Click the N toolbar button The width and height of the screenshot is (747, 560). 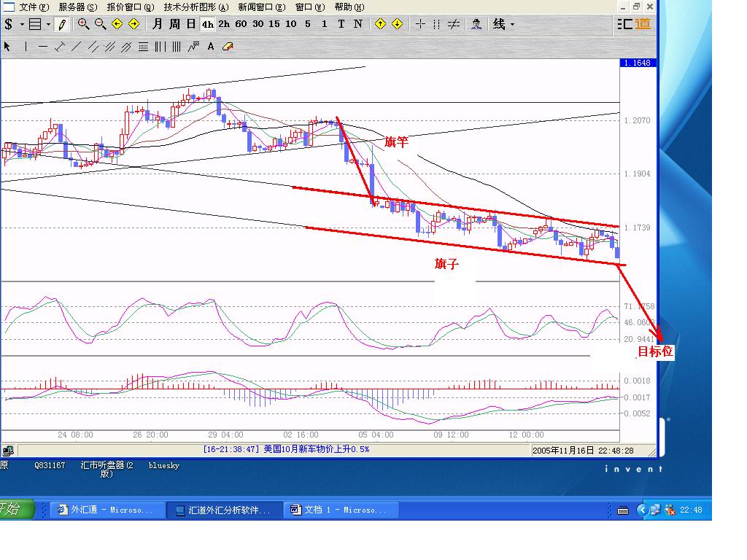tap(357, 24)
